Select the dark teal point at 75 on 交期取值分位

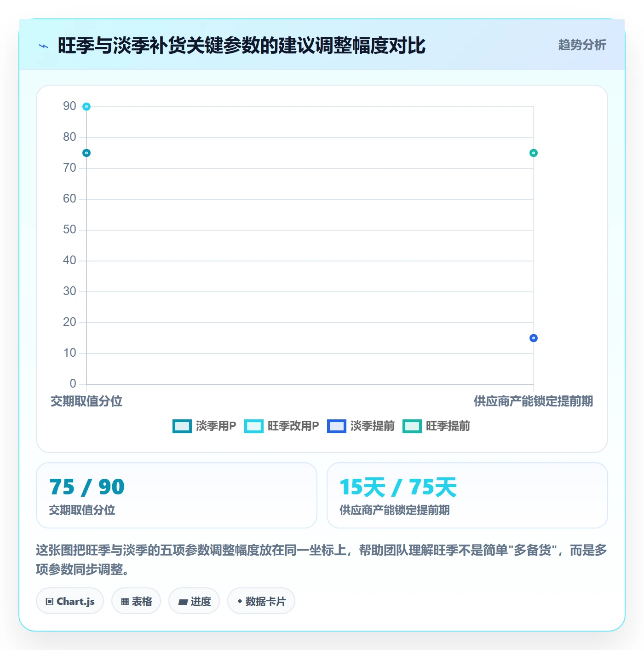(x=86, y=153)
